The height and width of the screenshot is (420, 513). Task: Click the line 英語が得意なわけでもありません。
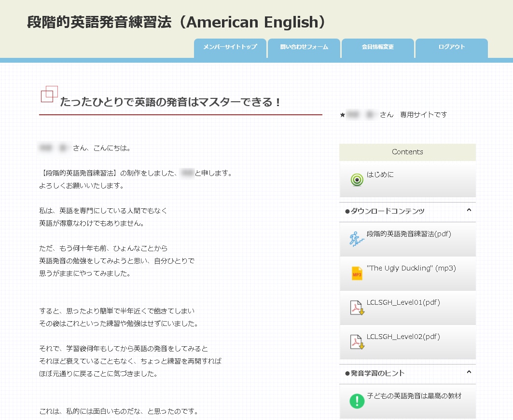click(92, 223)
